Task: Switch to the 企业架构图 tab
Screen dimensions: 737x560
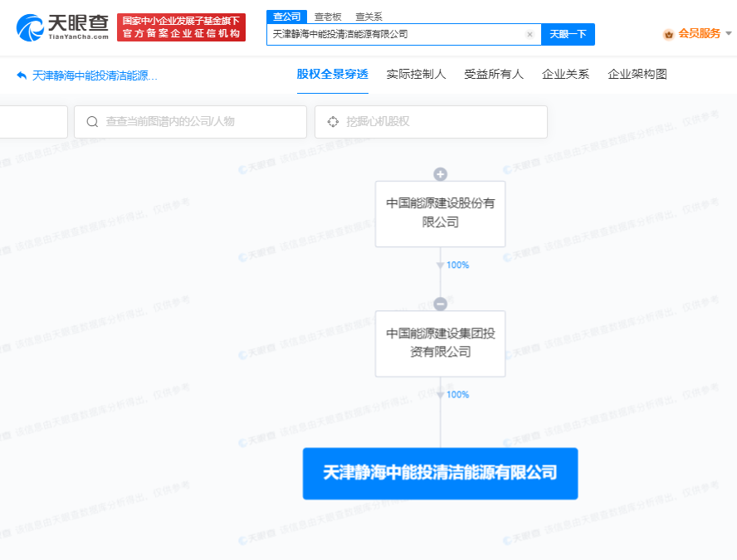Action: coord(637,74)
